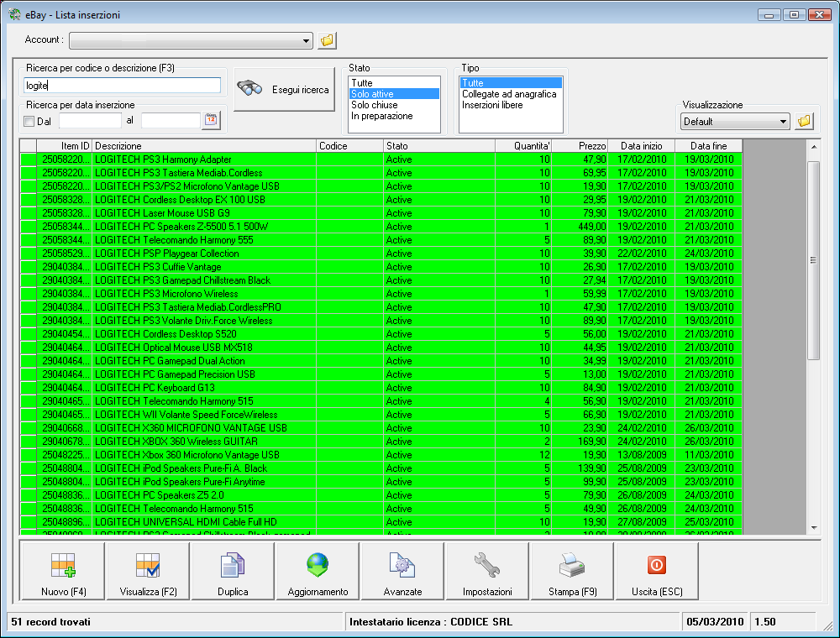
Task: Click row selector of LOGITECH PC Speakers Z5 2.0
Action: click(29, 495)
